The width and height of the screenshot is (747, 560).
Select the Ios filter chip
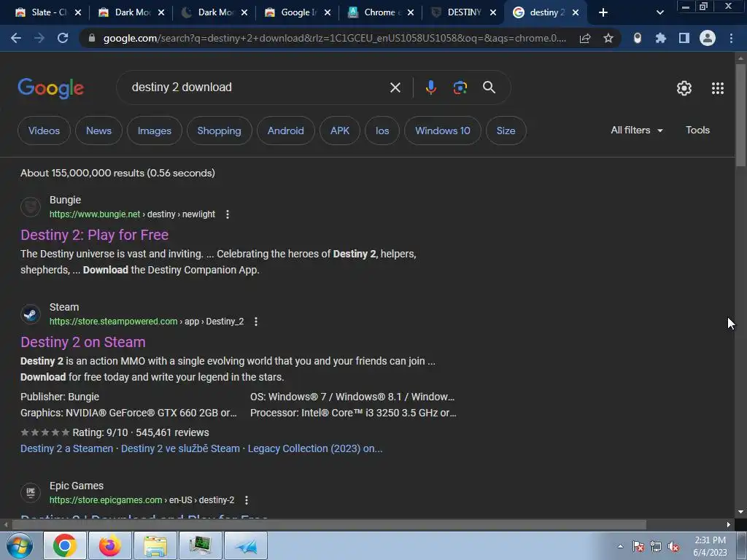(x=382, y=131)
